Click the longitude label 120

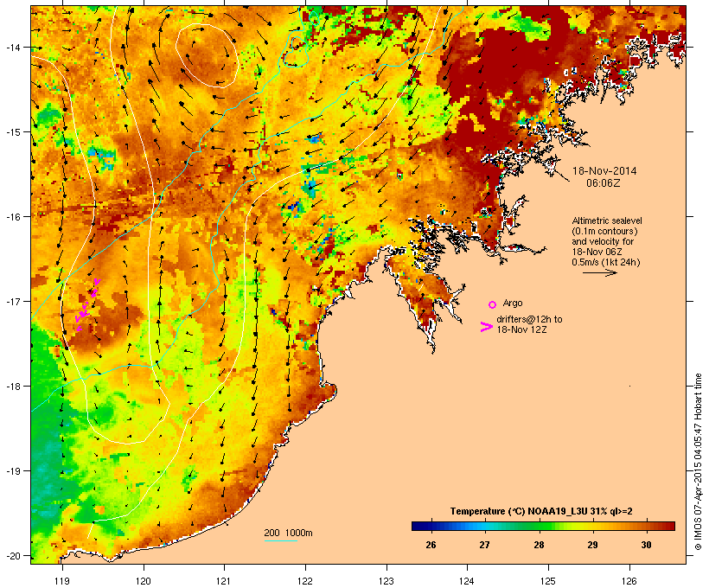click(x=144, y=581)
